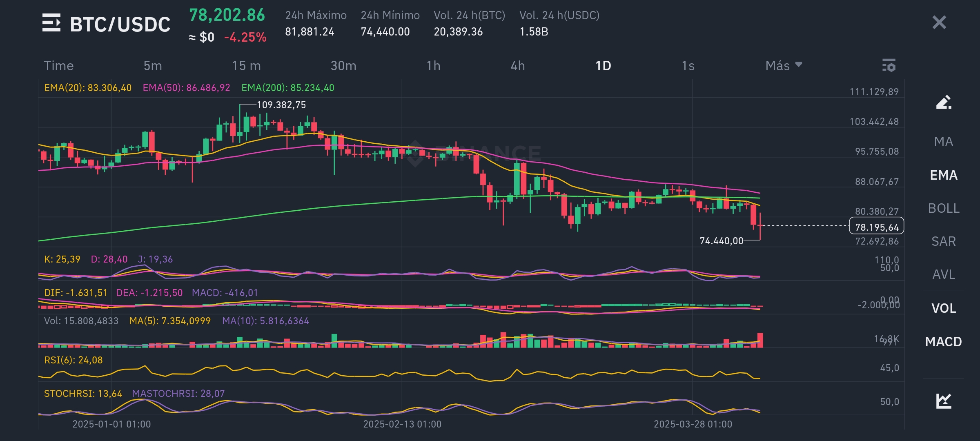Toggle the MA indicator
The image size is (980, 441).
tap(944, 142)
